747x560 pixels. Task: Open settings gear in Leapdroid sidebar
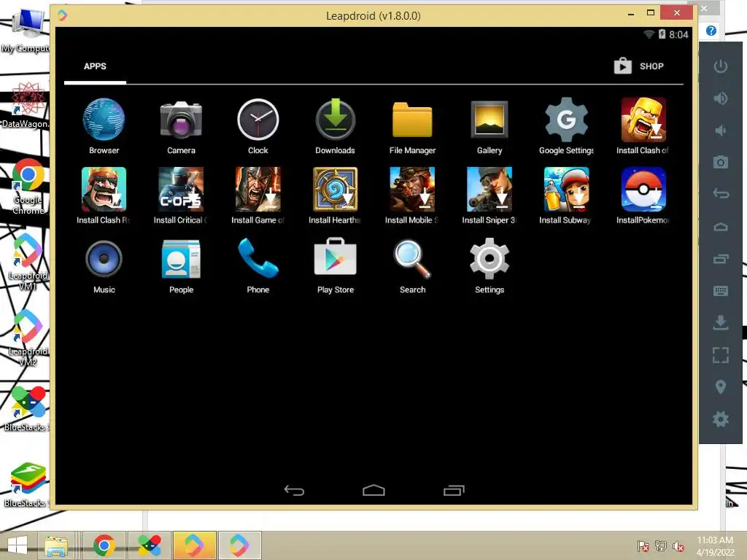pos(720,419)
